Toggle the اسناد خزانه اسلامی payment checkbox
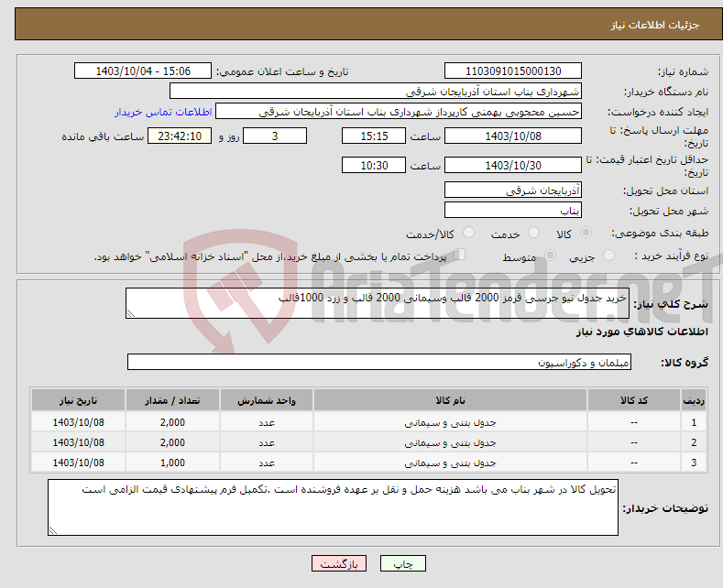This screenshot has height=588, width=723. point(460,255)
